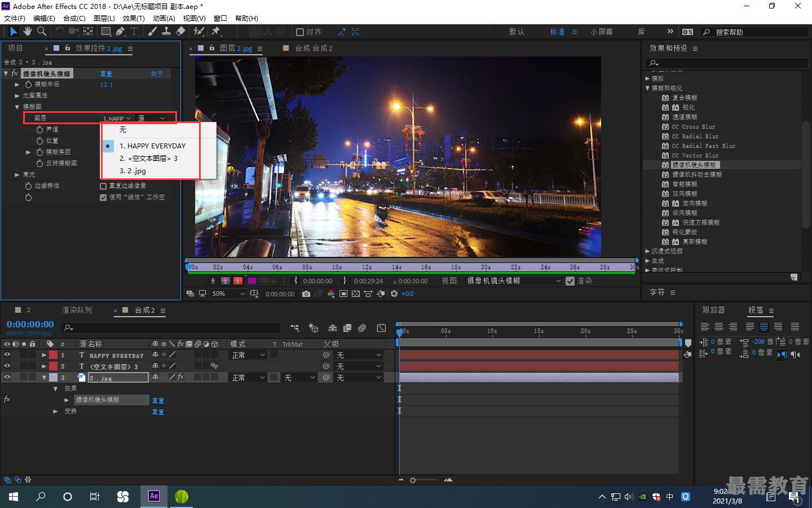Open 正常 mode dropdown for HAPPY EVERYDAY layer
Screen dimensions: 812x508
248,355
